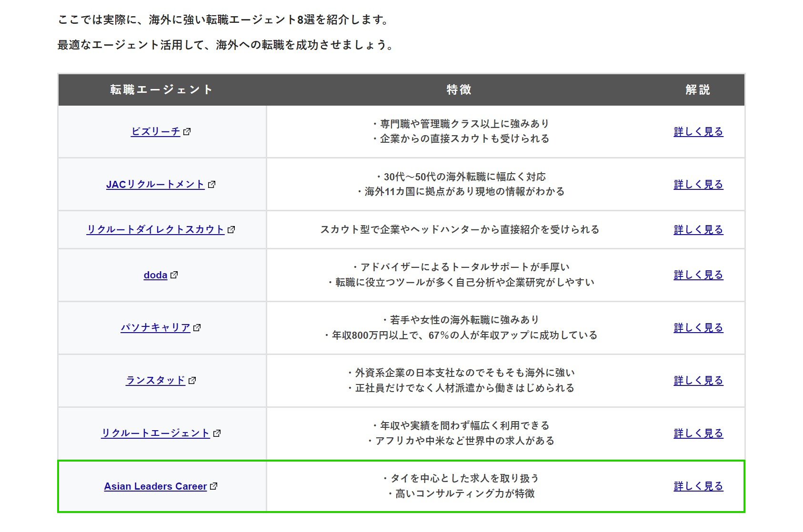803x532 pixels.
Task: Click external-link icon beside Asian Leaders Career
Action: (213, 486)
